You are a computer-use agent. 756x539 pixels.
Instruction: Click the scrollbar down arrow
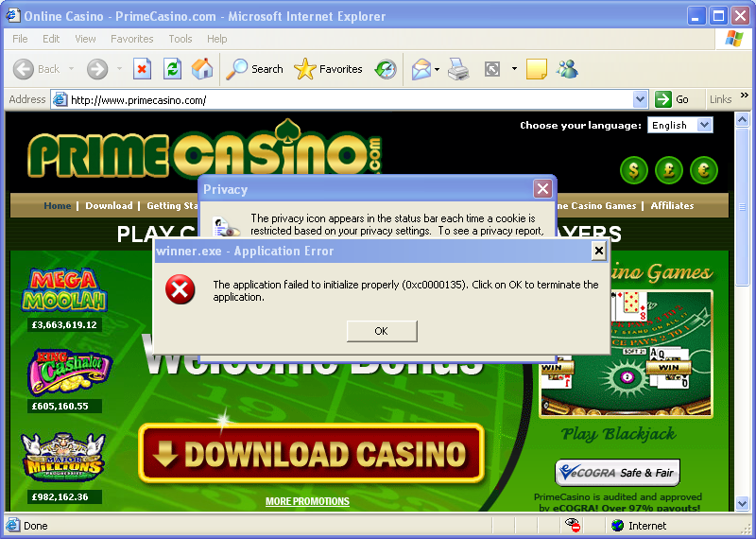[743, 504]
